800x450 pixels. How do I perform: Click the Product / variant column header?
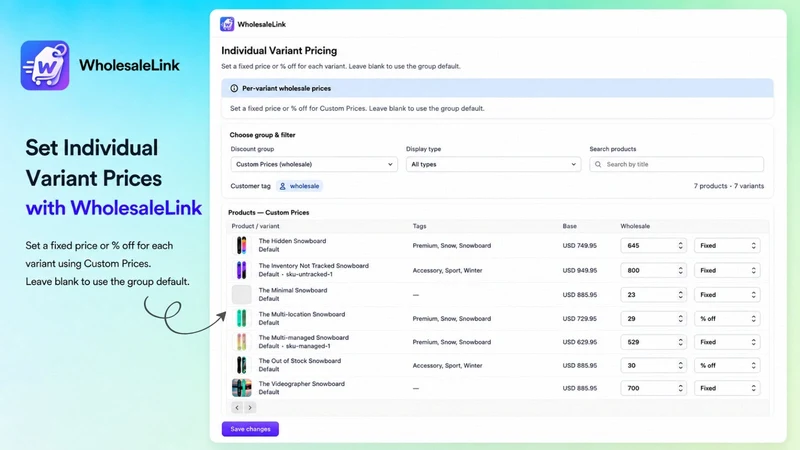(x=255, y=226)
